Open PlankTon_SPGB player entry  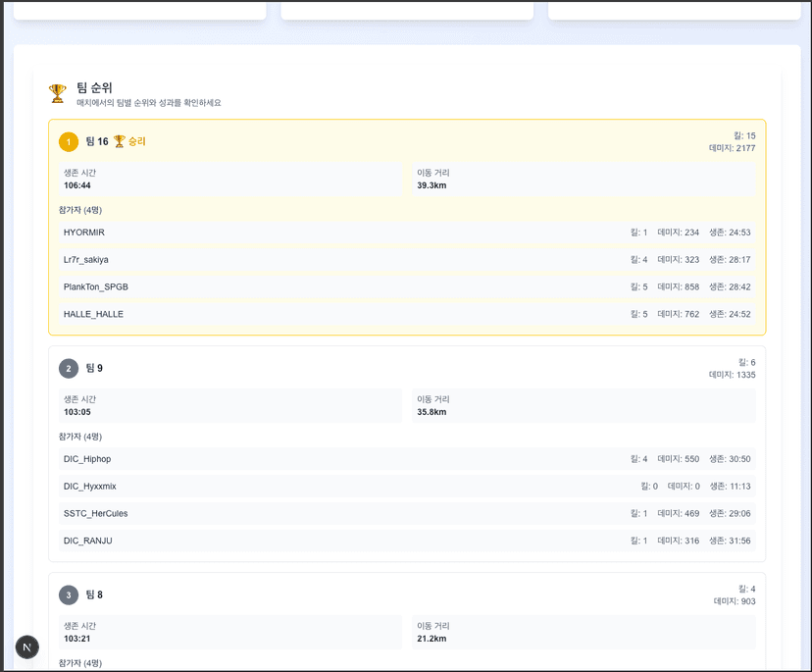(x=96, y=287)
